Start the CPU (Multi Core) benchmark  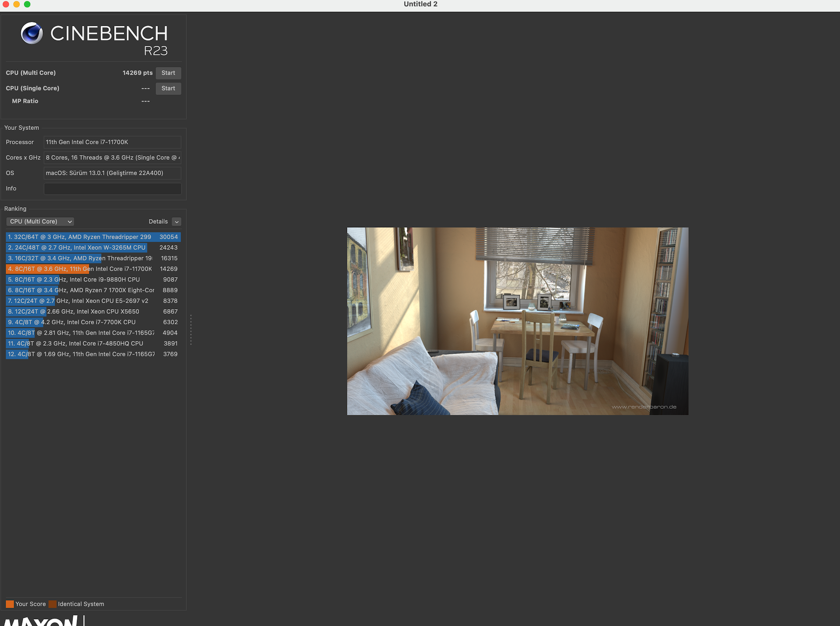[168, 73]
